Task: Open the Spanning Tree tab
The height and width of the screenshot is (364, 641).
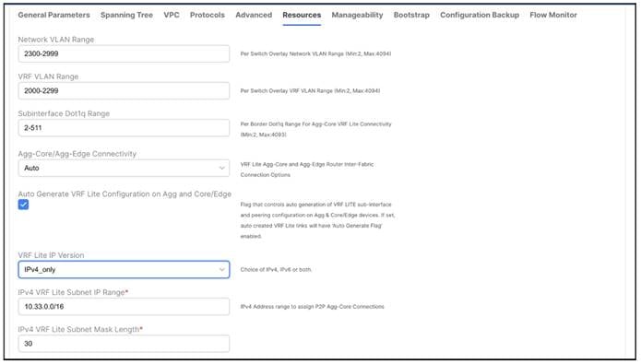Action: 126,15
